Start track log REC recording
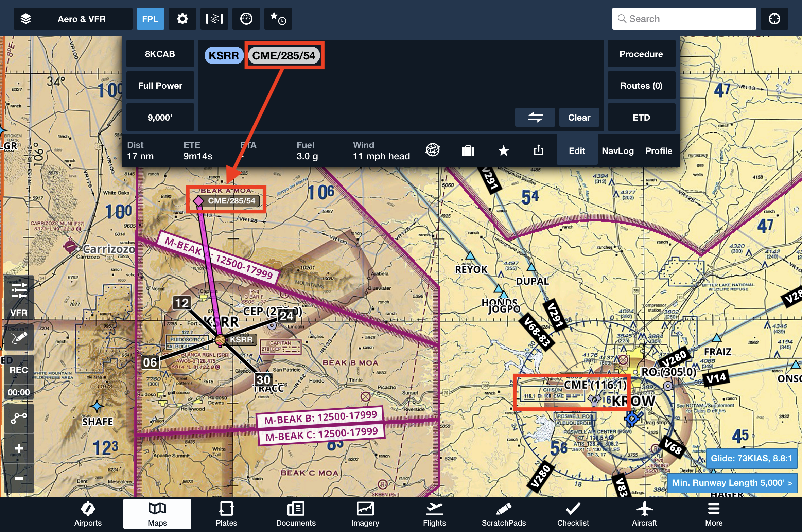The height and width of the screenshot is (532, 802). [x=19, y=370]
